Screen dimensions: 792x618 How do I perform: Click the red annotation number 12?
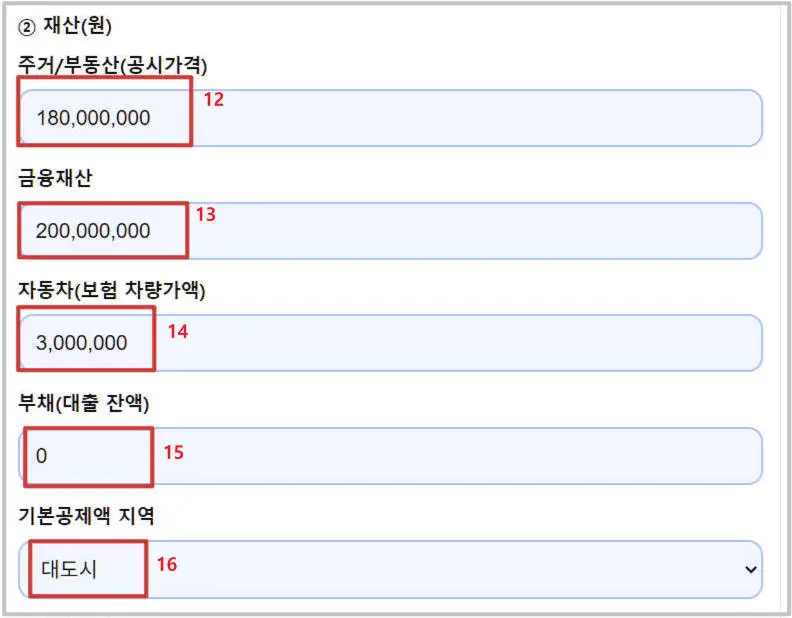pyautogui.click(x=214, y=100)
